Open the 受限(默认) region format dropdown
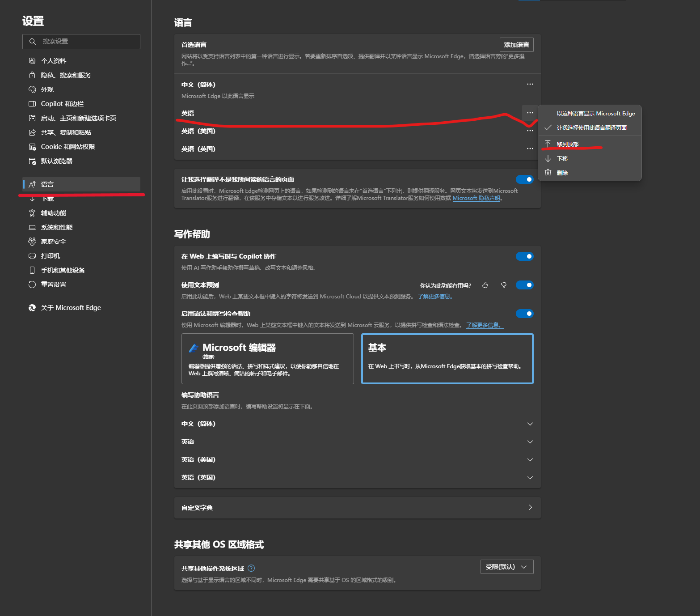700x616 pixels. pos(507,567)
